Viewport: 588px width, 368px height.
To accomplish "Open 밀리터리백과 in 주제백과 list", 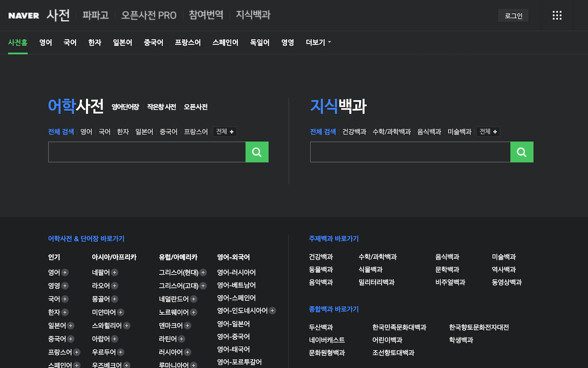I will [x=377, y=282].
